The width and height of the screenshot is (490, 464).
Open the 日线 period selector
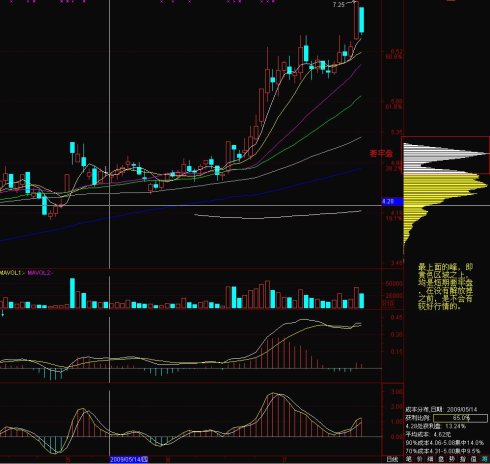point(392,459)
